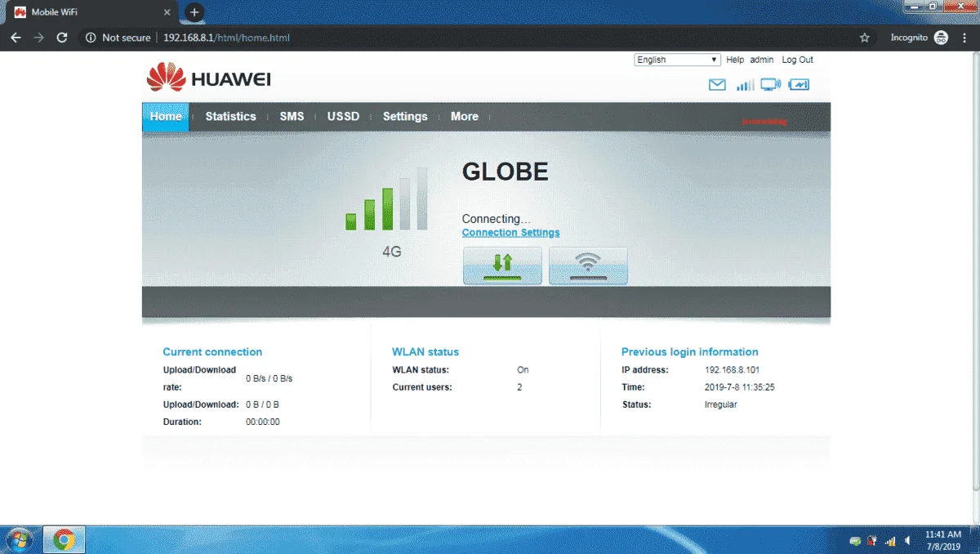The image size is (980, 554).
Task: Open a new tab with plus button
Action: [194, 12]
